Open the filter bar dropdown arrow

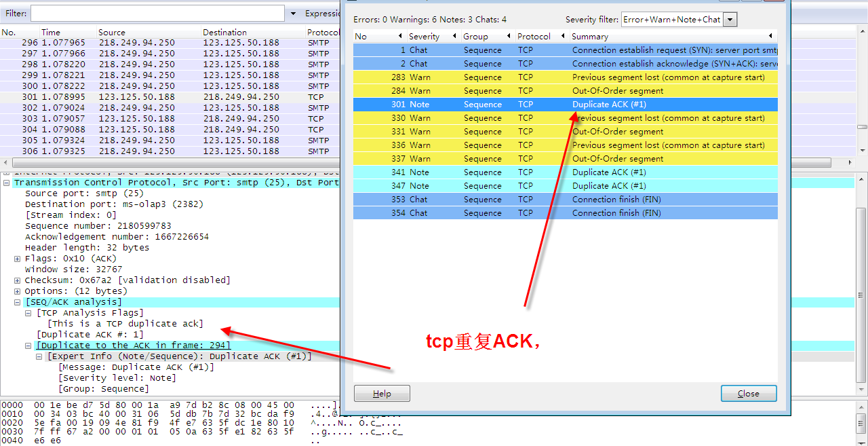[x=293, y=13]
